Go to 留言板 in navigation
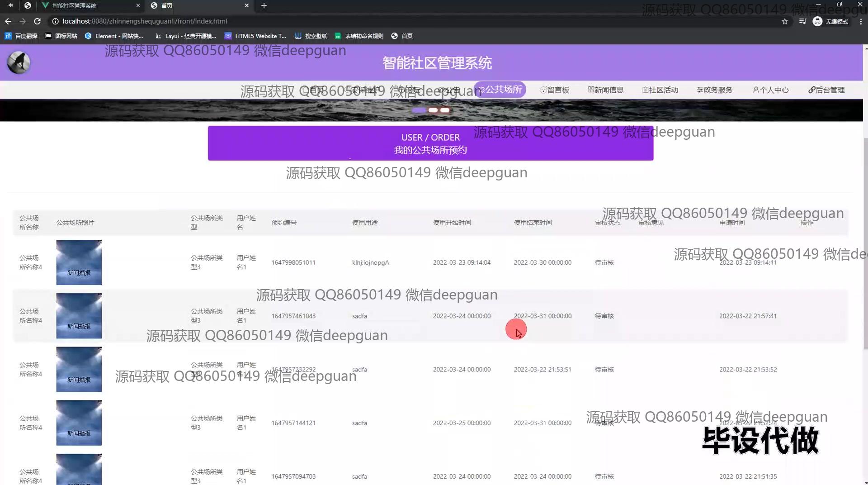The height and width of the screenshot is (485, 868). pyautogui.click(x=555, y=90)
